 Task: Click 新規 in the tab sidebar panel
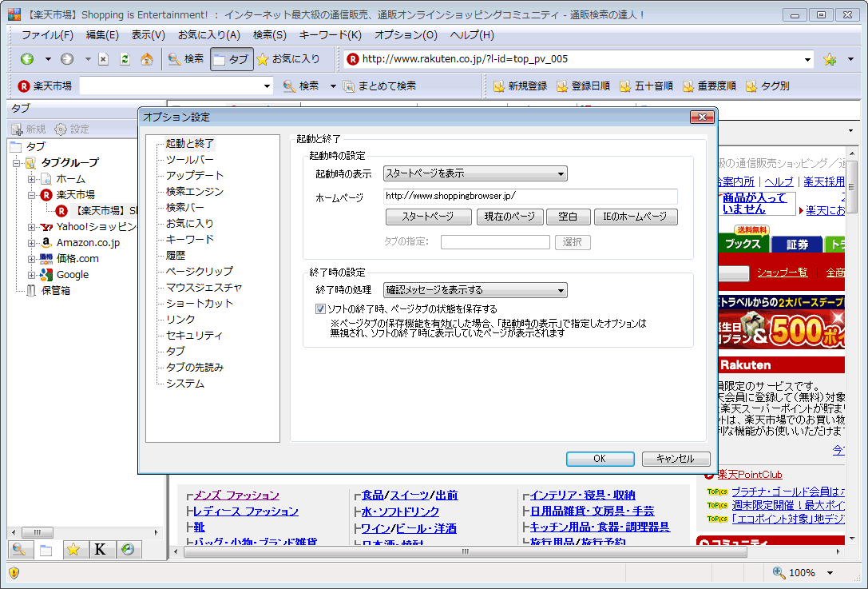[x=28, y=129]
